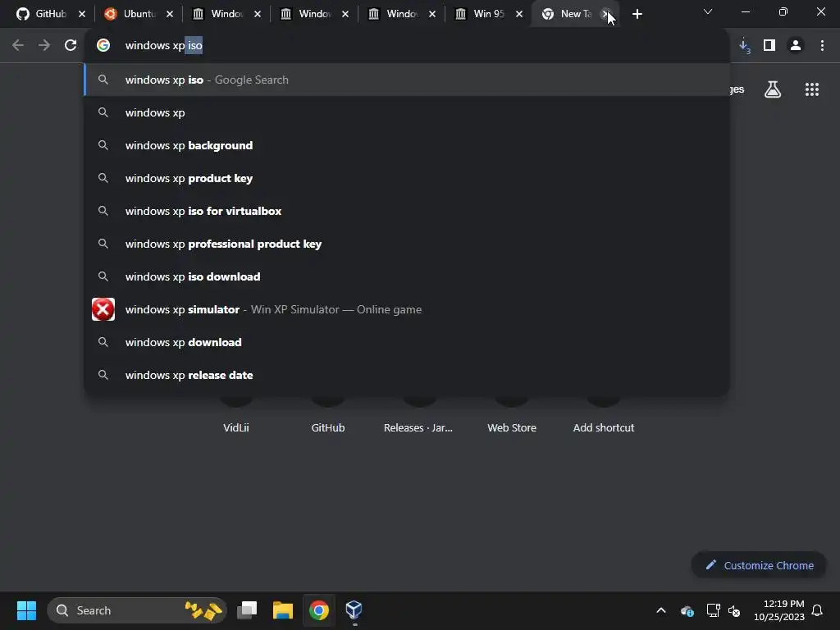This screenshot has height=630, width=840.
Task: Click the OneDrive cloud tray icon
Action: click(687, 610)
